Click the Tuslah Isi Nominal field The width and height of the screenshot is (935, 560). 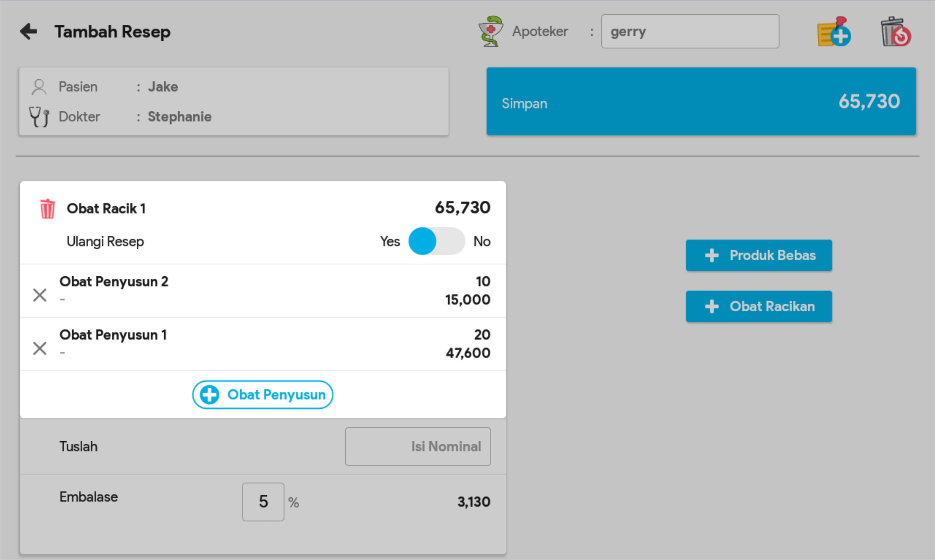click(417, 447)
